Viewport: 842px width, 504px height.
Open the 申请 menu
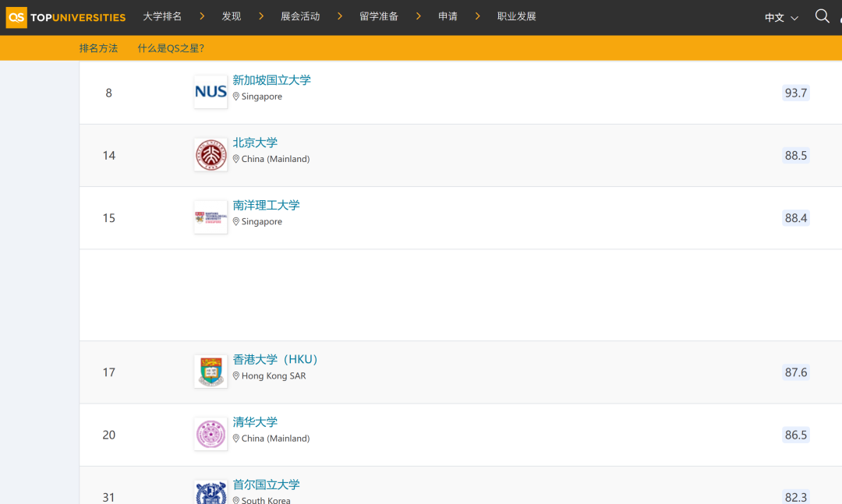pos(448,16)
